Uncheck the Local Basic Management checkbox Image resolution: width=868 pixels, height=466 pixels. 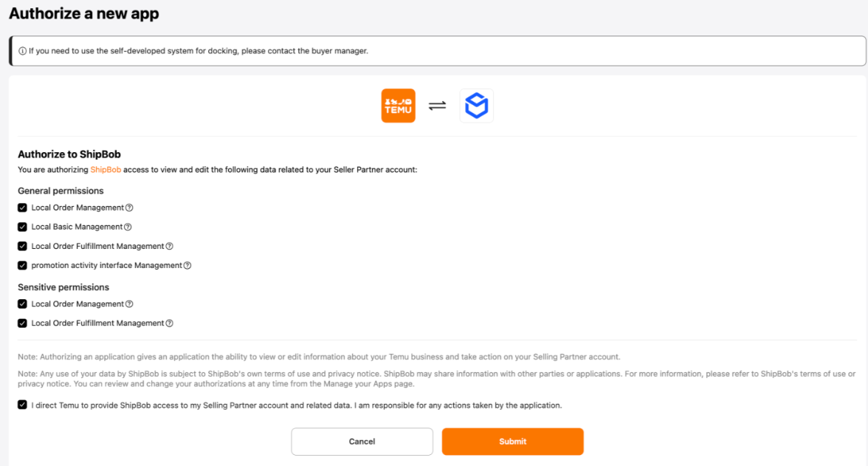(x=22, y=227)
